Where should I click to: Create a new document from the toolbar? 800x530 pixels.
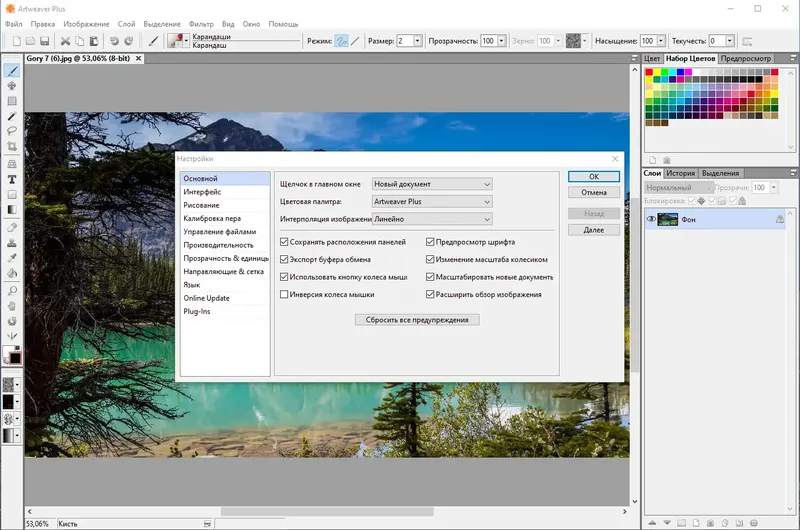[17, 41]
